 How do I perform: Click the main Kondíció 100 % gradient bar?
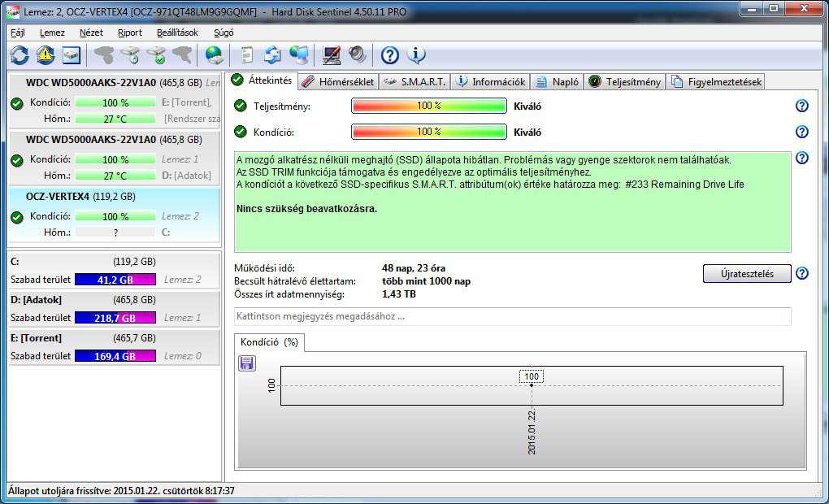pyautogui.click(x=429, y=132)
